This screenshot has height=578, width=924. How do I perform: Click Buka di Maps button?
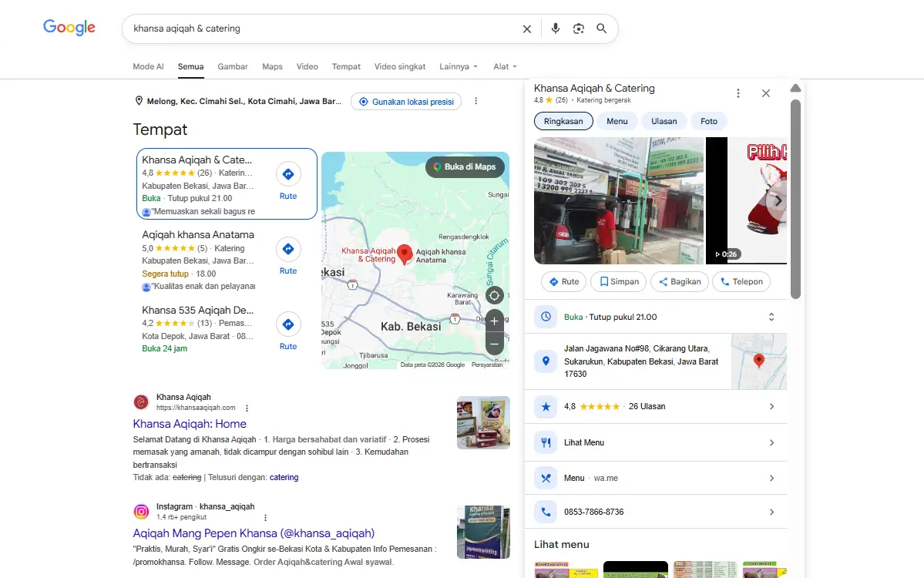pyautogui.click(x=465, y=166)
